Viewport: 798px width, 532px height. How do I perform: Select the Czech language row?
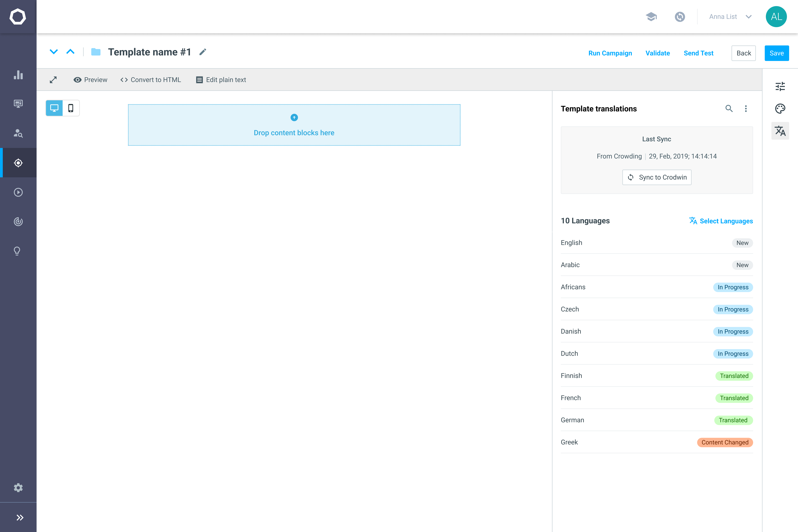tap(657, 309)
